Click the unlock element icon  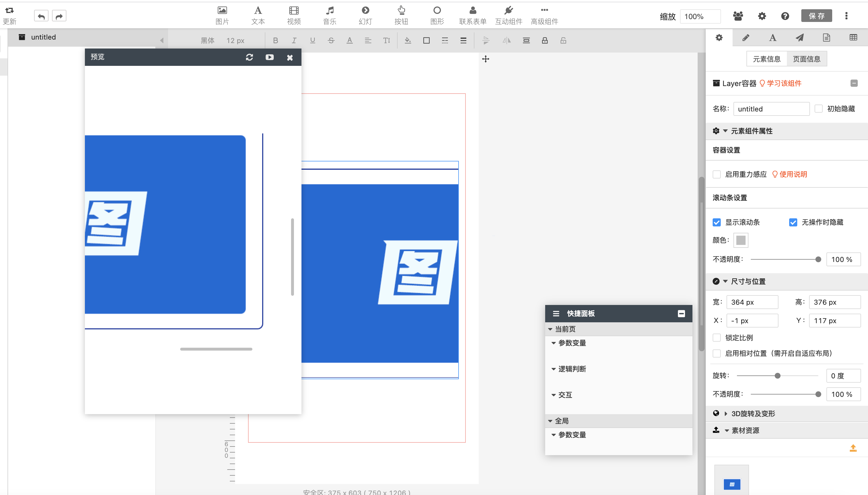point(563,40)
